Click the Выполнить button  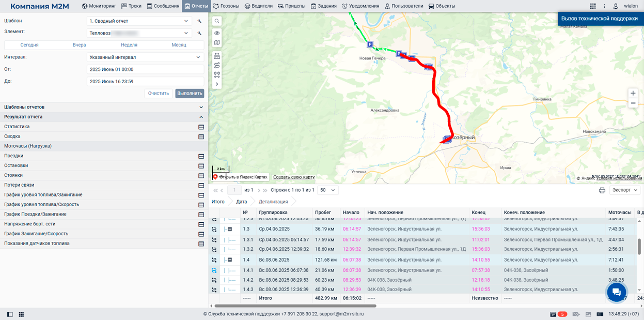click(x=190, y=94)
